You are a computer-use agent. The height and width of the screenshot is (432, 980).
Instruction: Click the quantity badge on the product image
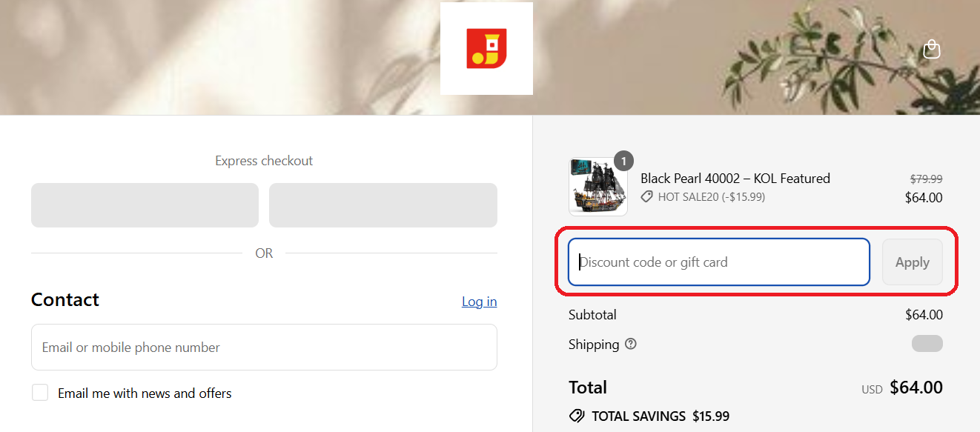tap(624, 161)
